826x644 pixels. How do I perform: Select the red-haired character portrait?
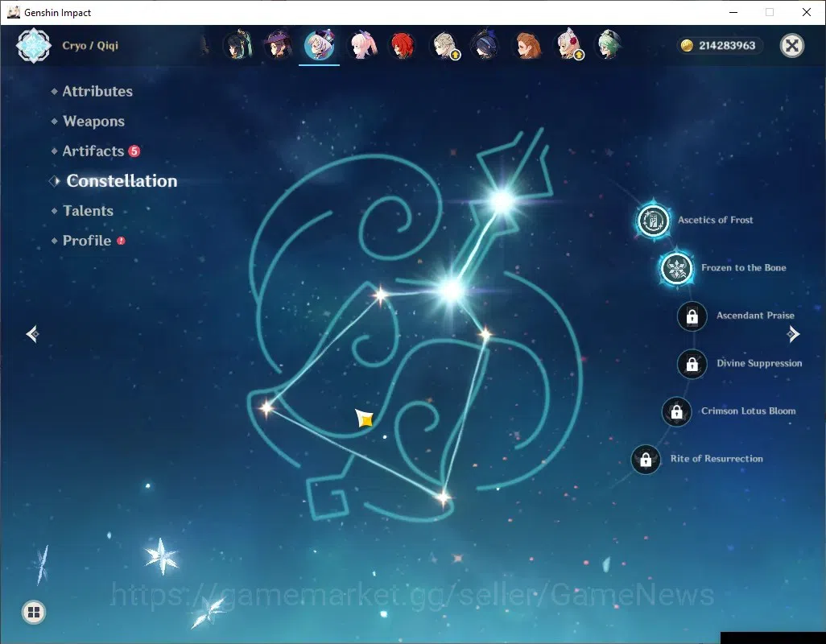[403, 45]
